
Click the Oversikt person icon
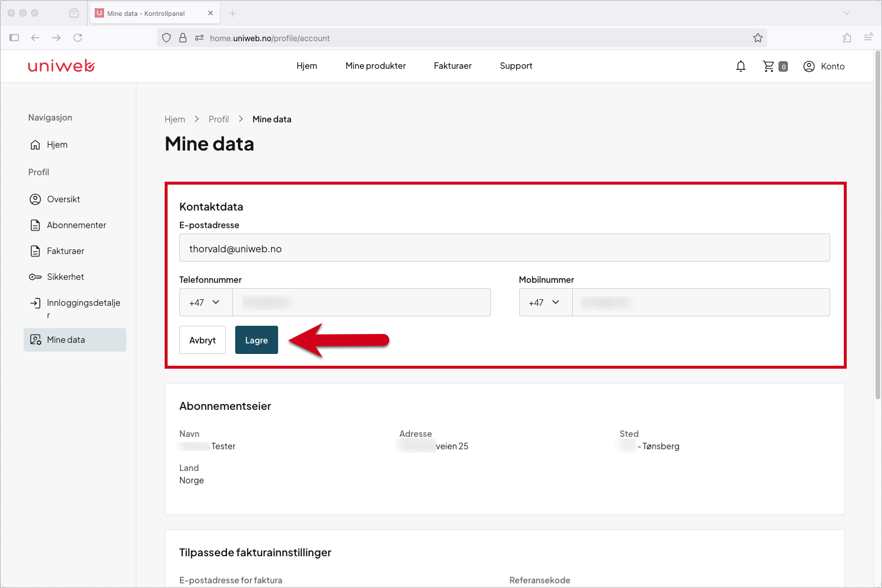coord(35,199)
